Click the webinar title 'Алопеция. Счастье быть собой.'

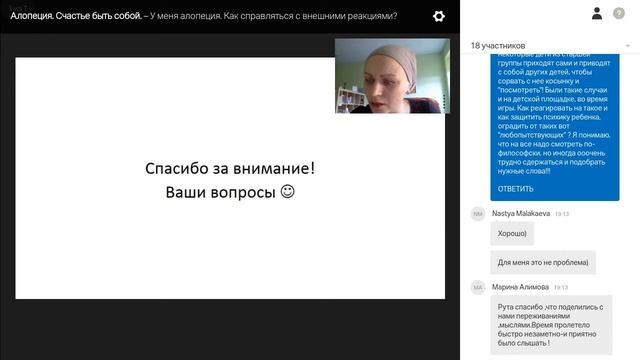pyautogui.click(x=76, y=16)
